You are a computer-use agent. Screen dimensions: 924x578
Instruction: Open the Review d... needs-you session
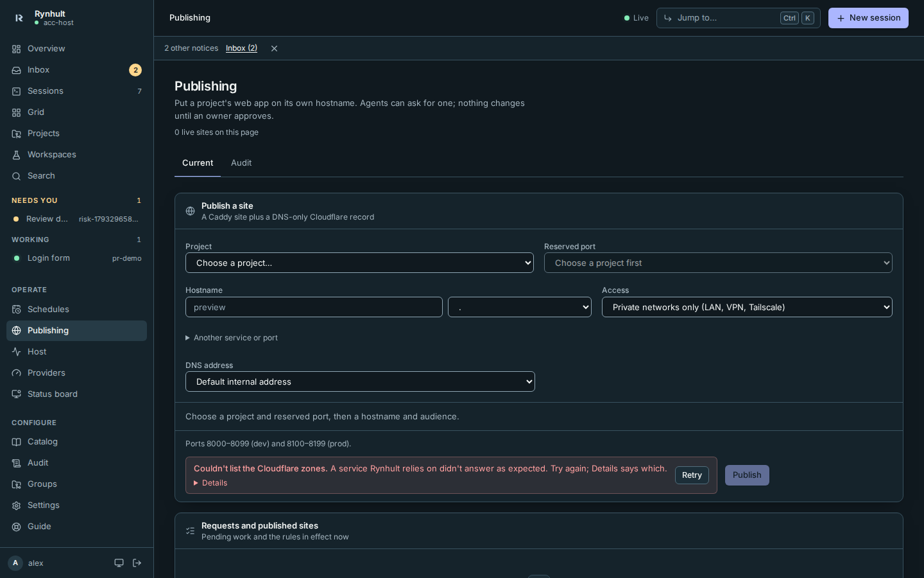76,219
